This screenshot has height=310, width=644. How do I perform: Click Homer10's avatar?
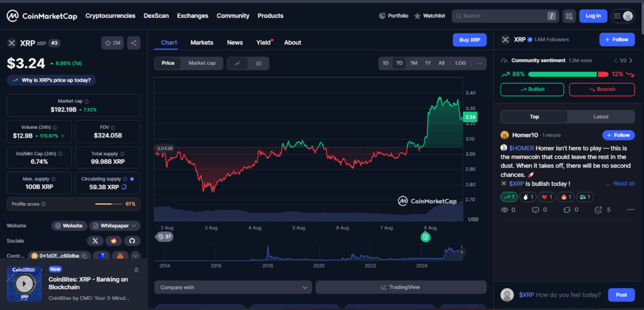[505, 135]
